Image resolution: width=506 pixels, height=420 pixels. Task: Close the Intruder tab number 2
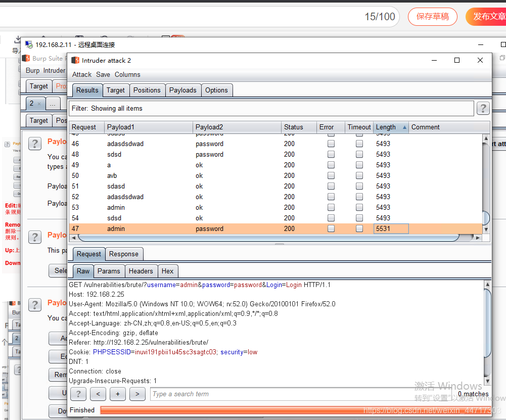click(x=39, y=104)
